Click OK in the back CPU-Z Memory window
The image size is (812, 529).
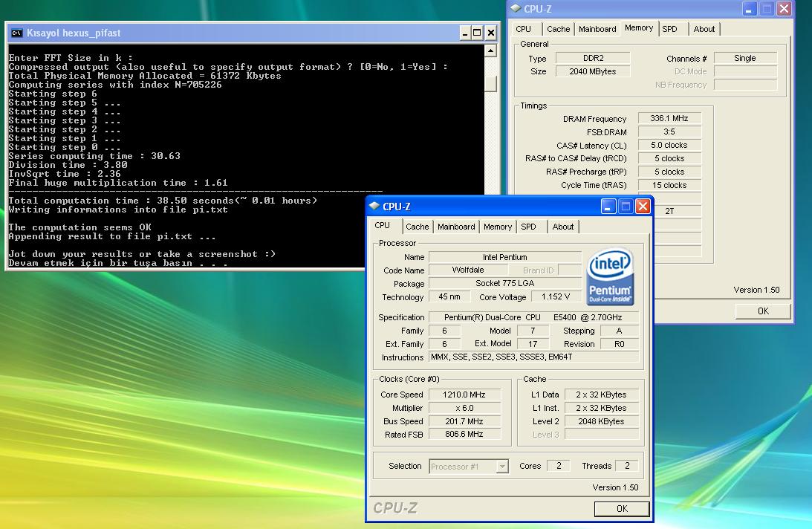pos(763,311)
